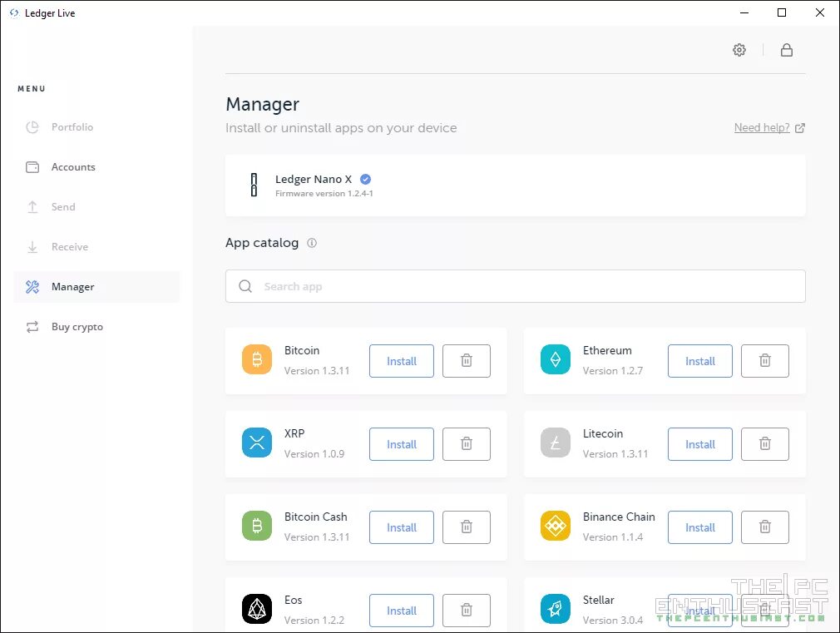
Task: Click the 'App catalog' heading
Action: click(x=262, y=243)
